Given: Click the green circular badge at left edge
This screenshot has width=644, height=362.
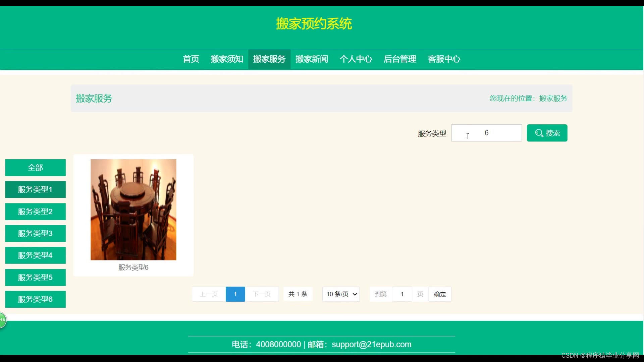Looking at the screenshot, I should 3,320.
